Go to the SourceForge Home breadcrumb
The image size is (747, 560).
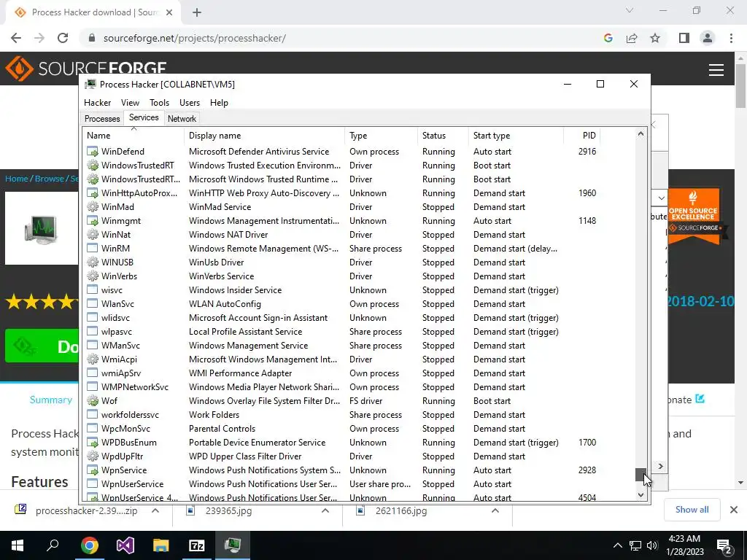[x=17, y=179]
